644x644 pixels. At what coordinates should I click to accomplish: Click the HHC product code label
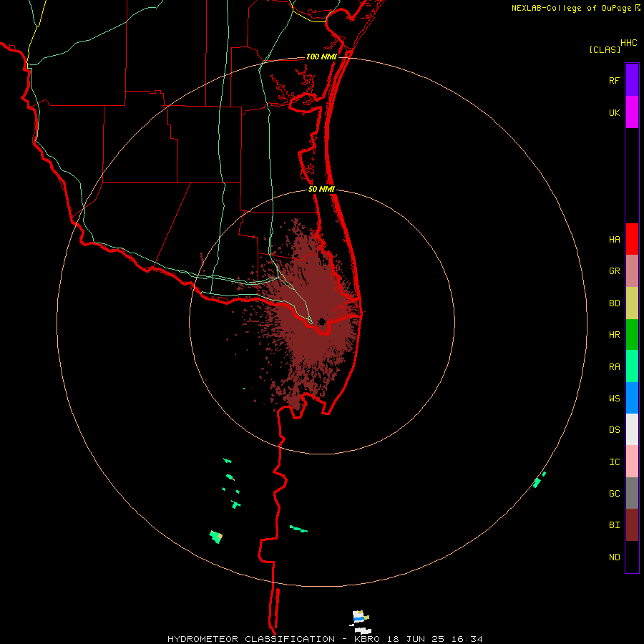(628, 43)
